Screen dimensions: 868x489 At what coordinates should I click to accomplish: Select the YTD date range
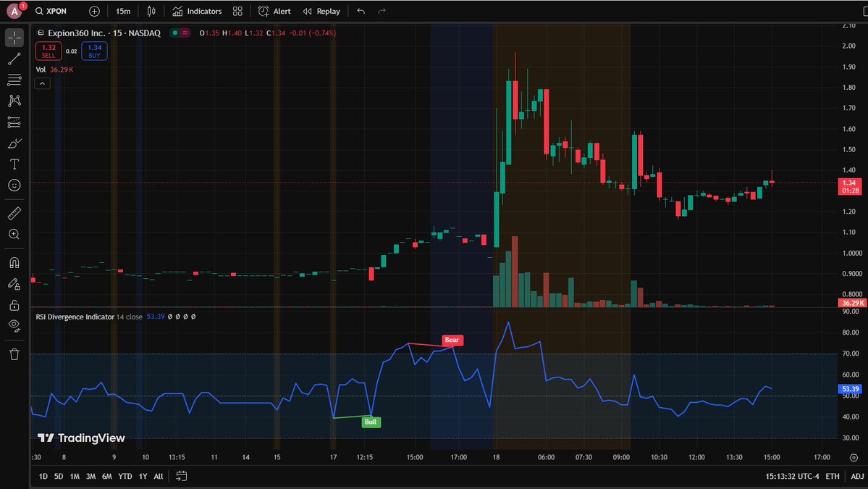(x=125, y=476)
